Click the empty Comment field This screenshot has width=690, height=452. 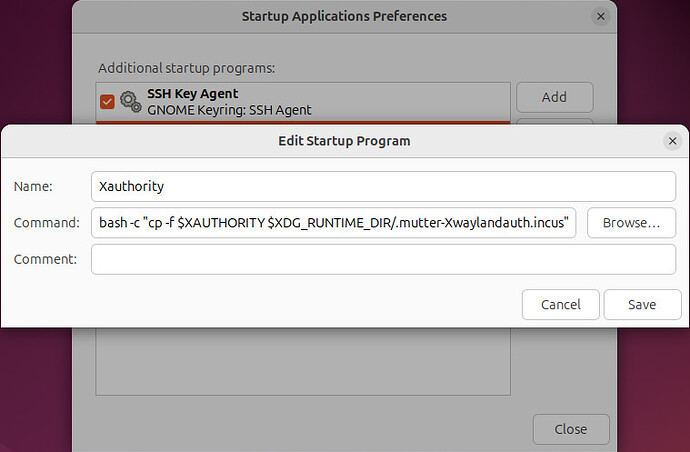pos(383,259)
